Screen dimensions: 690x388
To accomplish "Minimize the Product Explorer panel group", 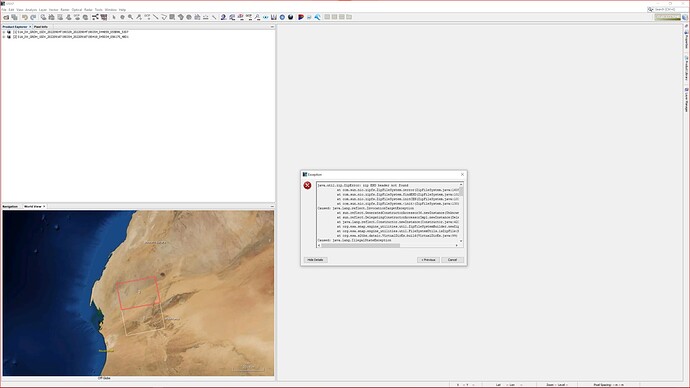I will pyautogui.click(x=272, y=27).
